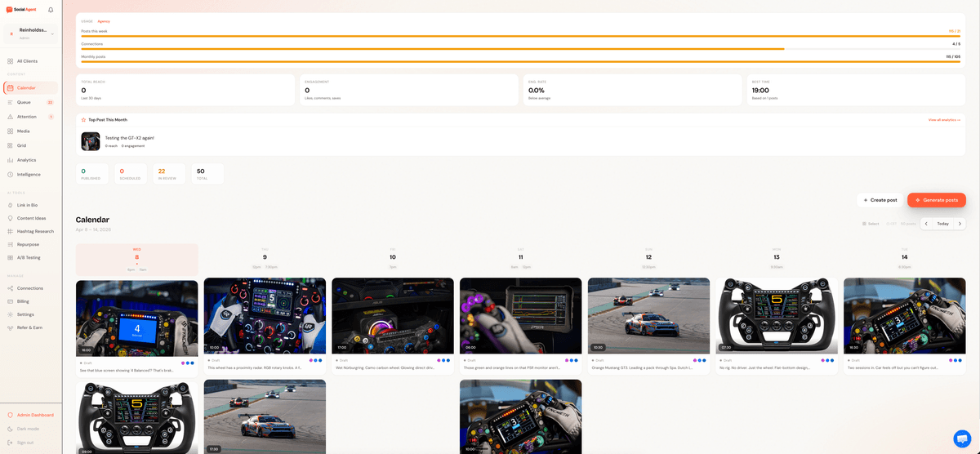Select the Tue 14 day header

(x=905, y=259)
